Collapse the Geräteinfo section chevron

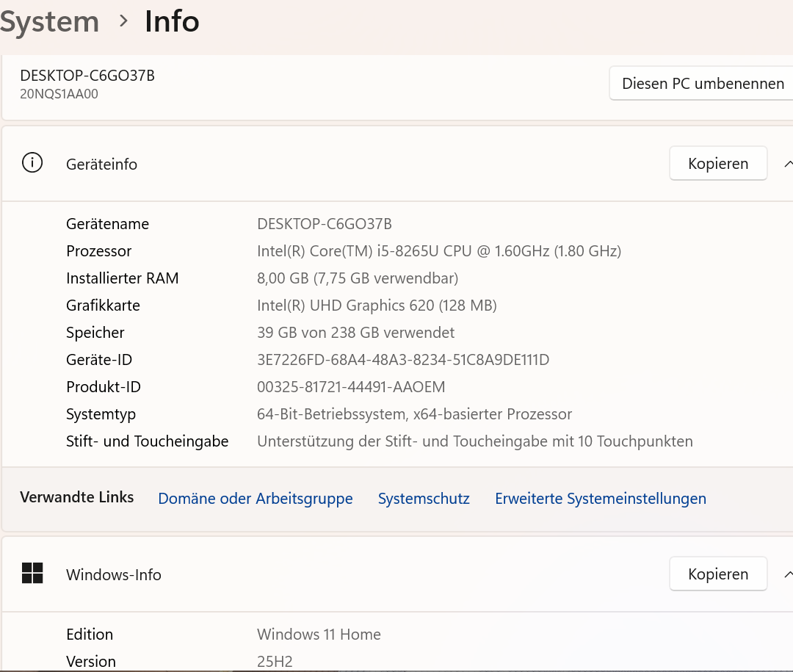(788, 164)
